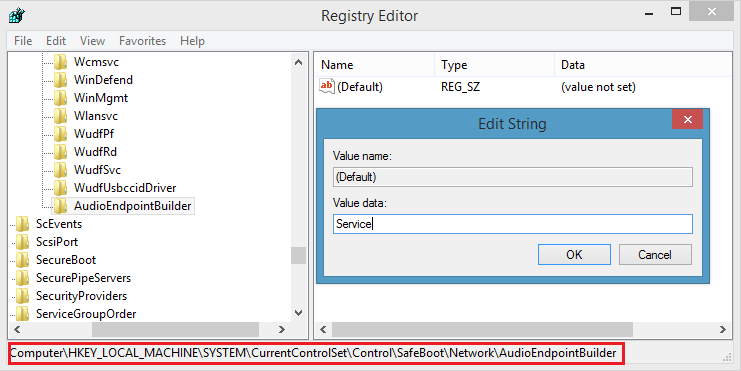The height and width of the screenshot is (371, 741).
Task: Click the AudioEndpointBuilder folder icon
Action: tap(60, 206)
